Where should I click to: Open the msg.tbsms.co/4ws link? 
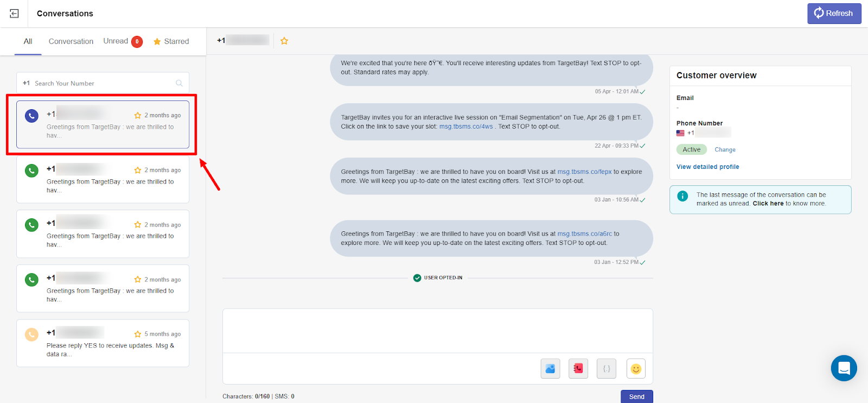tap(466, 127)
